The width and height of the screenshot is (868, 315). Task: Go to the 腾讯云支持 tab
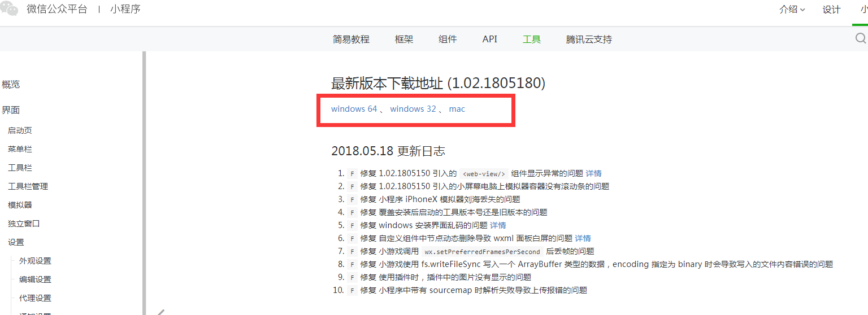pyautogui.click(x=589, y=40)
